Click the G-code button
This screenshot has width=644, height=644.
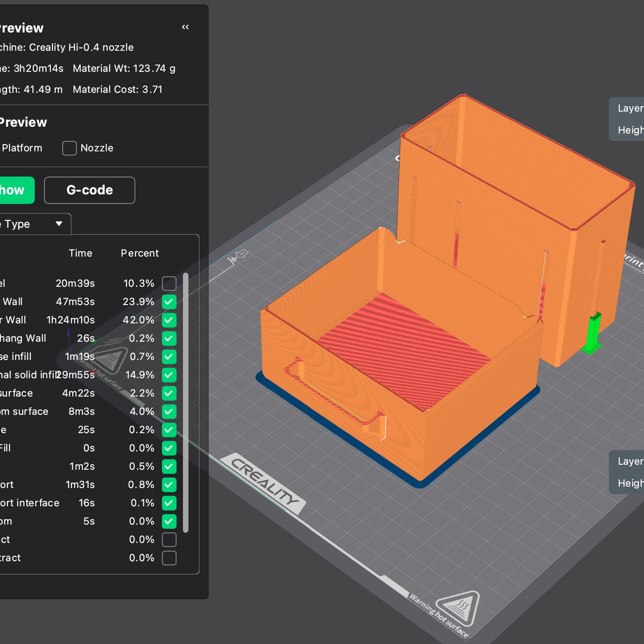[x=90, y=190]
